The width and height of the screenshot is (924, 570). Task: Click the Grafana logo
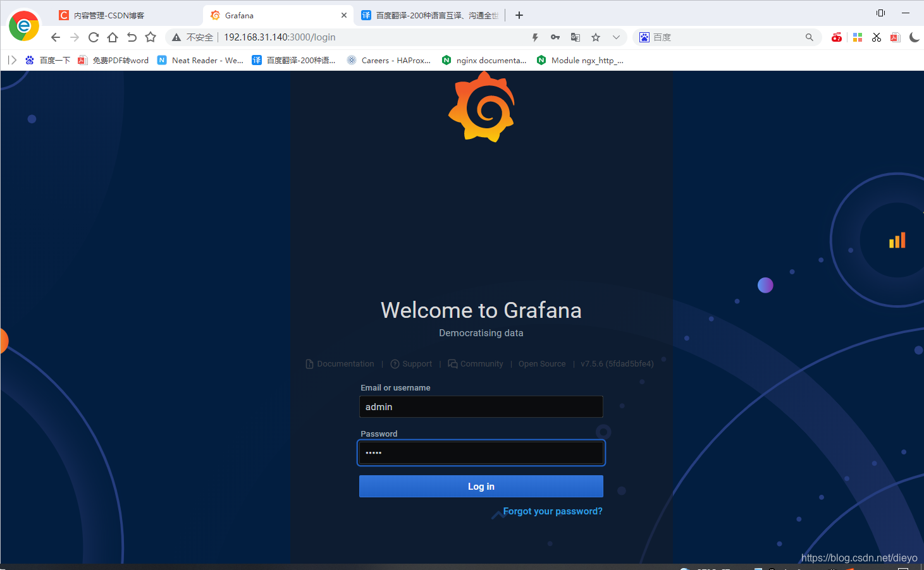coord(482,107)
